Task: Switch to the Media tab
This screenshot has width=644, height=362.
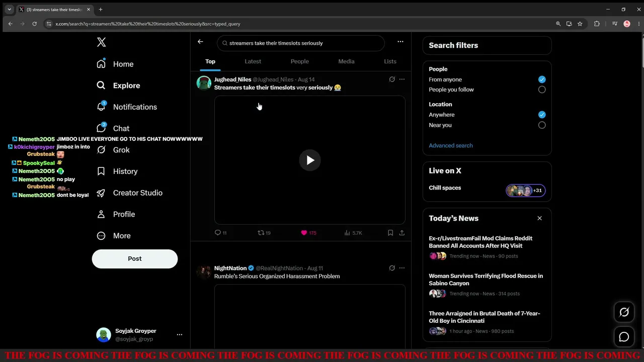Action: pyautogui.click(x=346, y=61)
